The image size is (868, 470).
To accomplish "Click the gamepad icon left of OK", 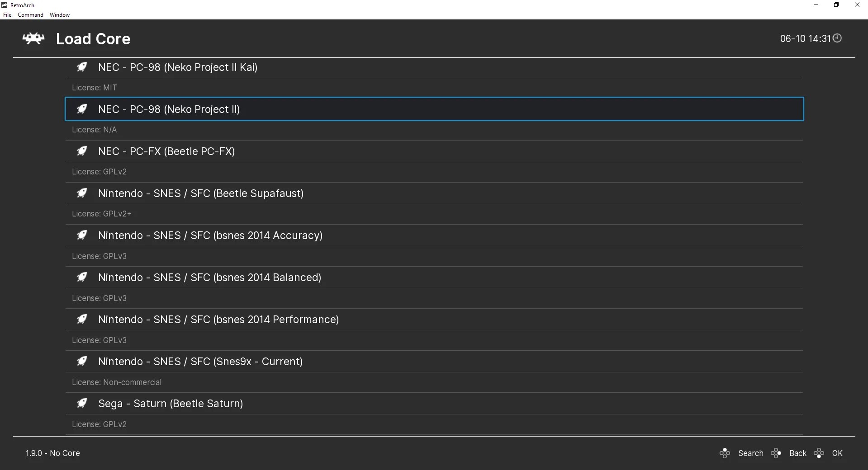I will 819,453.
